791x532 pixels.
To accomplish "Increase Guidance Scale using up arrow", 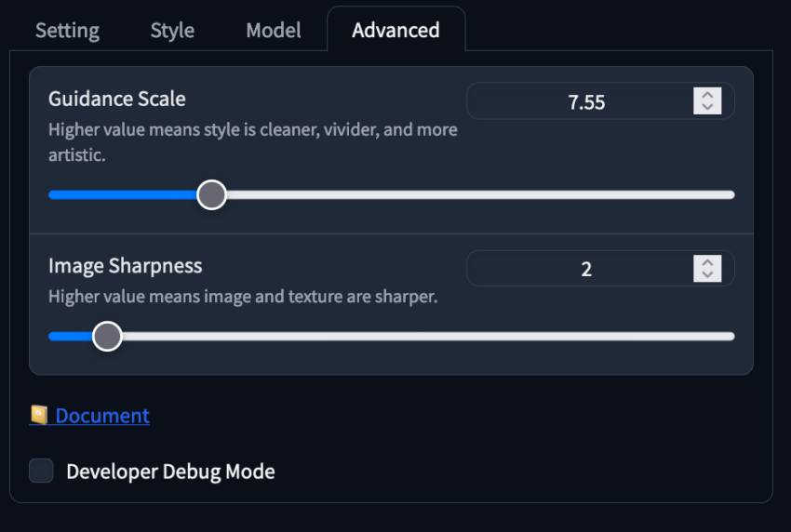I will tap(707, 95).
